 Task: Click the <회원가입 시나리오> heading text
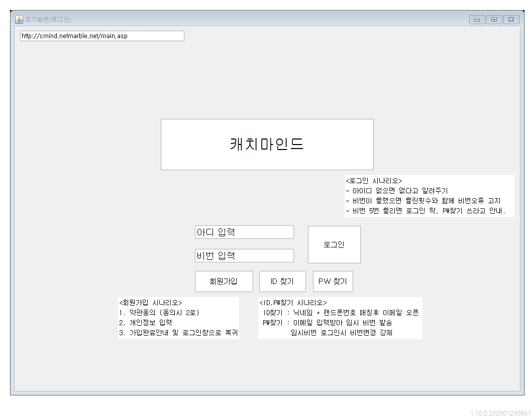(151, 303)
